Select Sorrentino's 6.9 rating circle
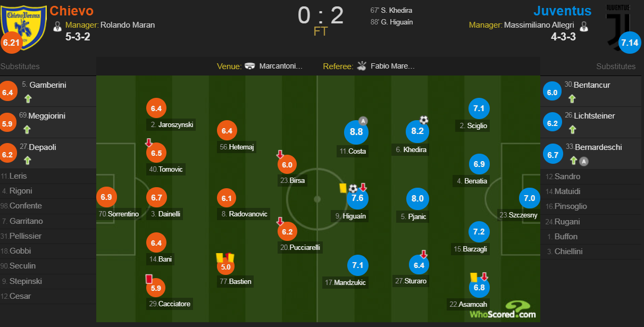The image size is (644, 327). pyautogui.click(x=106, y=197)
